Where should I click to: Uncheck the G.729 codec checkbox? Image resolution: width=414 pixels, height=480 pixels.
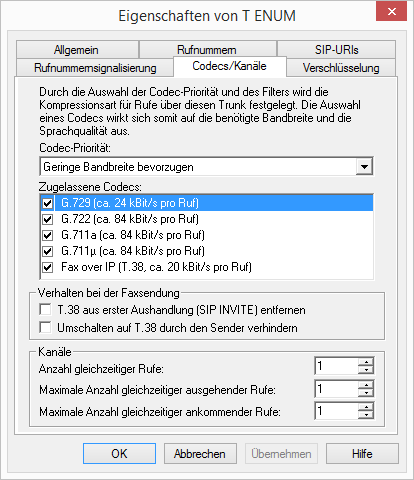coord(47,203)
